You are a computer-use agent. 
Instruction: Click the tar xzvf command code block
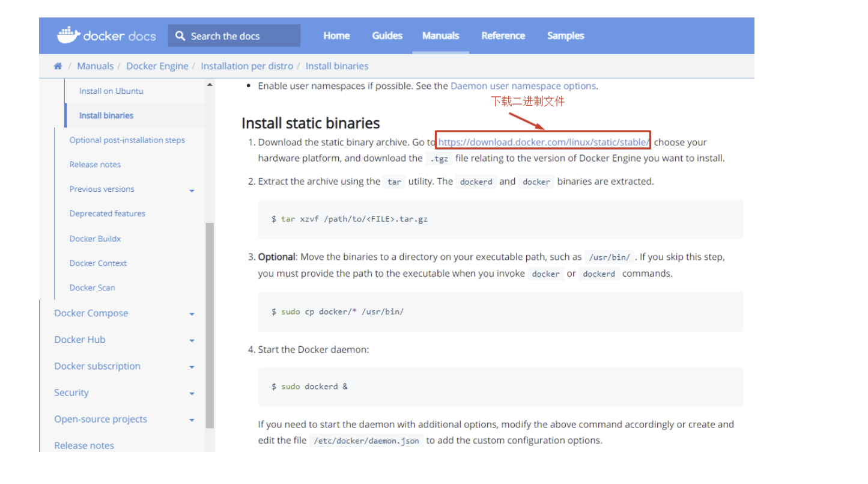[x=500, y=219]
